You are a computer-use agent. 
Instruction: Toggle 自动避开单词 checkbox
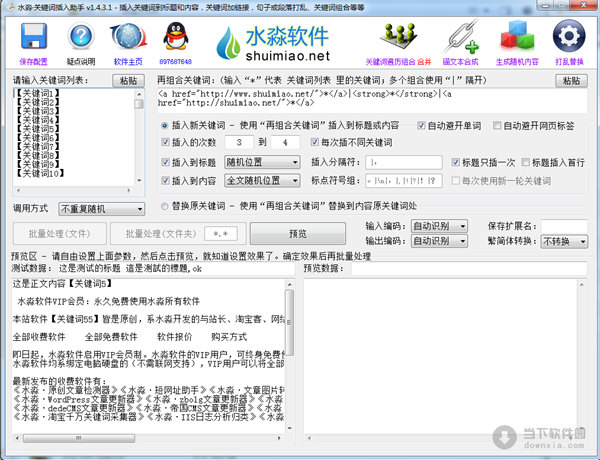pyautogui.click(x=421, y=126)
